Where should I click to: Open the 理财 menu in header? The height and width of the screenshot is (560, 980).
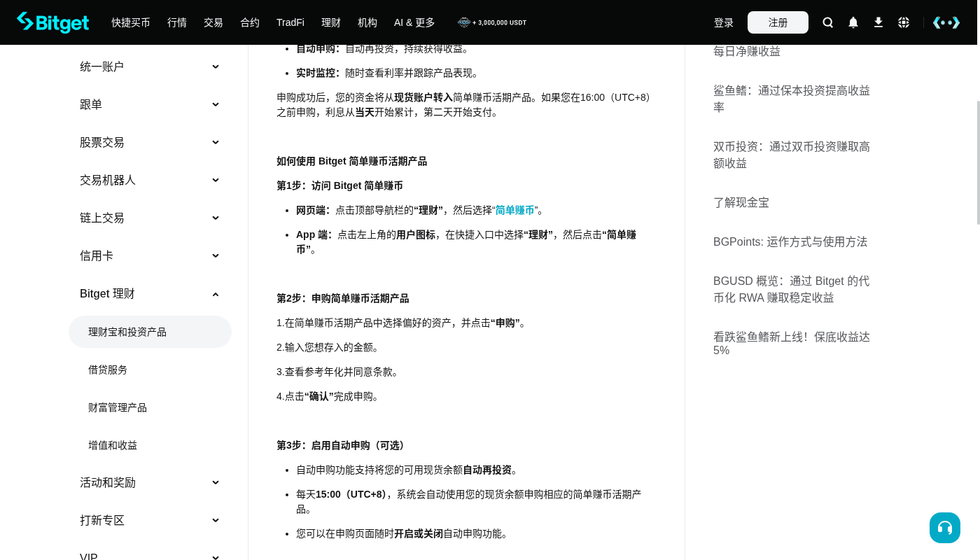(x=331, y=22)
